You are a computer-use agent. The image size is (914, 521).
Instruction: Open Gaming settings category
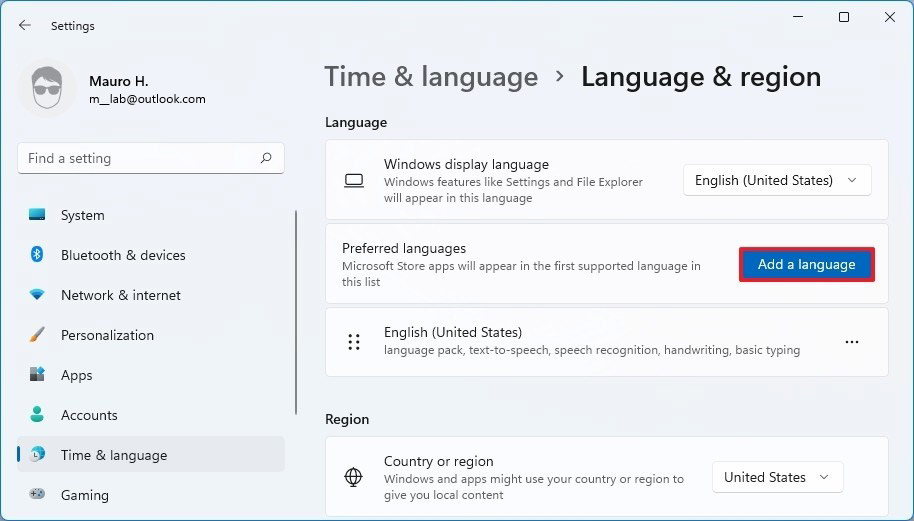(x=151, y=495)
